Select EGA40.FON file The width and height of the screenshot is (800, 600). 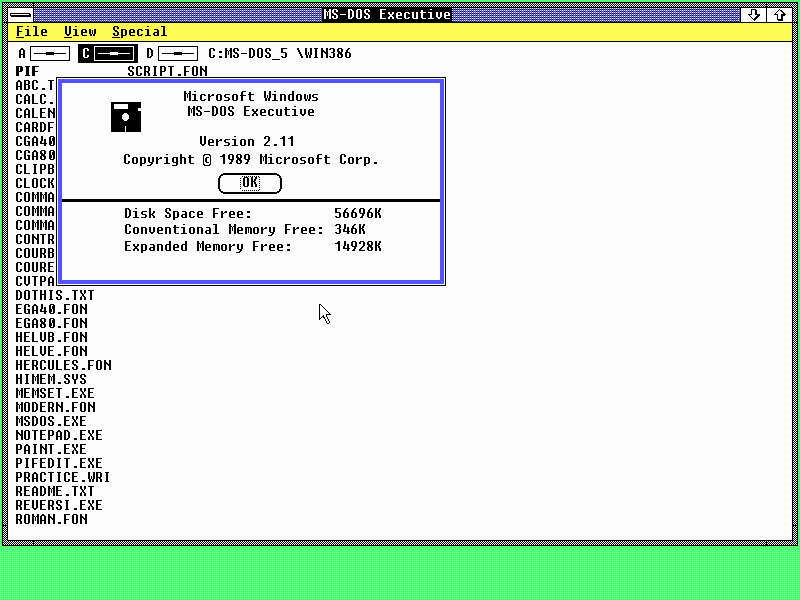tap(52, 309)
